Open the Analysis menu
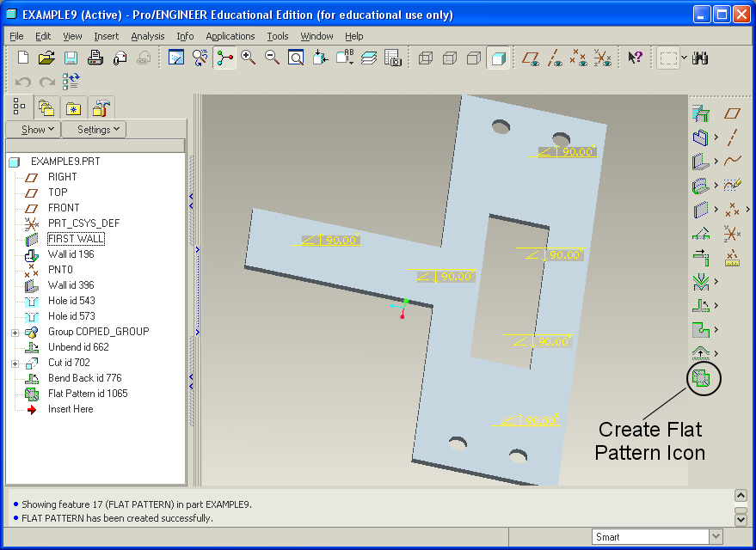This screenshot has width=756, height=550. point(147,36)
